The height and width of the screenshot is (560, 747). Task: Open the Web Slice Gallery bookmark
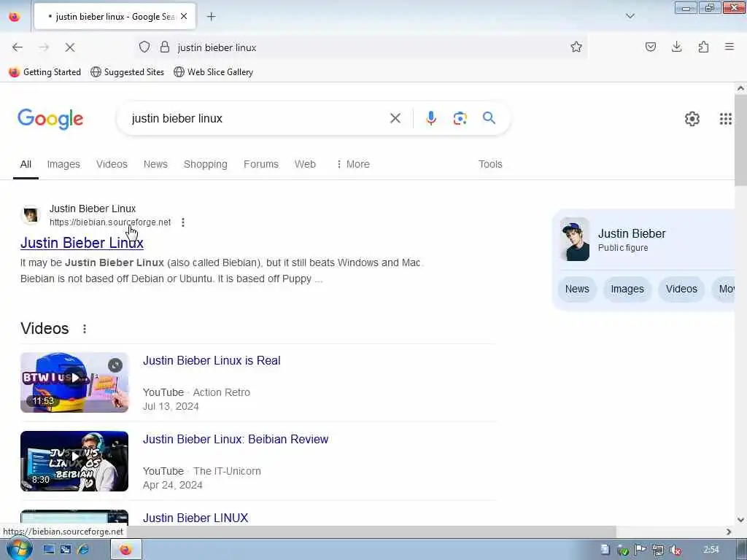[x=214, y=72]
